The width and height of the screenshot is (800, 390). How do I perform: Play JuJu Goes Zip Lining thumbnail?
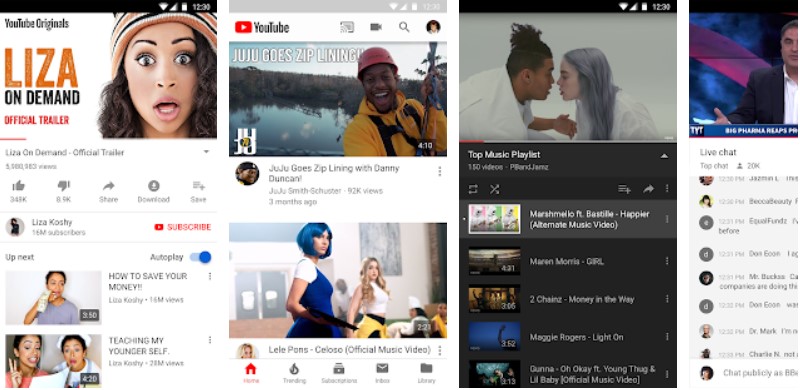click(338, 99)
